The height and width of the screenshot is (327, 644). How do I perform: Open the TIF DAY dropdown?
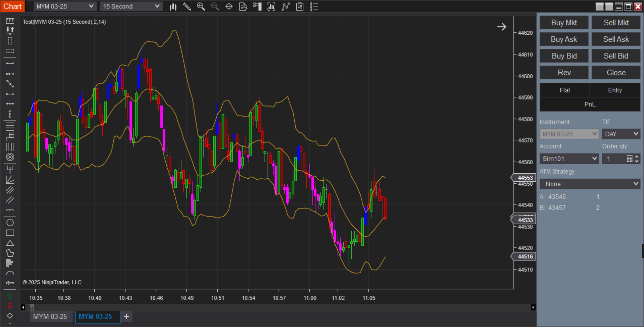coord(621,134)
